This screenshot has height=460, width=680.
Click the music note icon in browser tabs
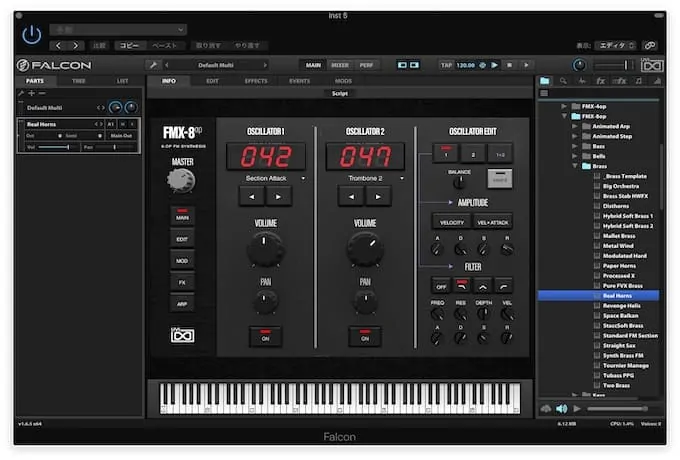click(638, 81)
